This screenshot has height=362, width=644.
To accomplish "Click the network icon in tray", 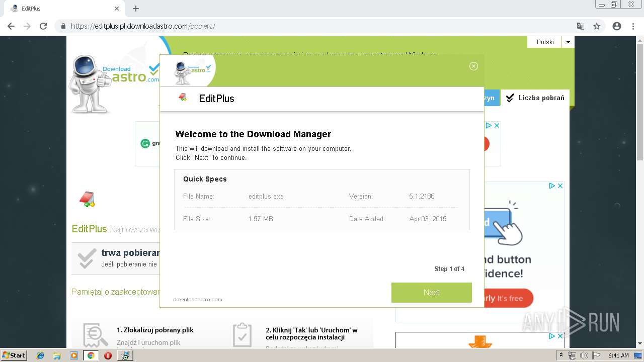I will [x=572, y=355].
